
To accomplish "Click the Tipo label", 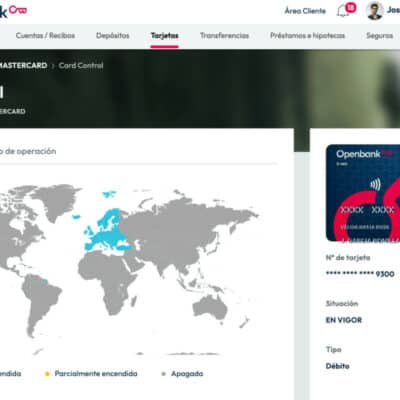I will click(x=333, y=350).
